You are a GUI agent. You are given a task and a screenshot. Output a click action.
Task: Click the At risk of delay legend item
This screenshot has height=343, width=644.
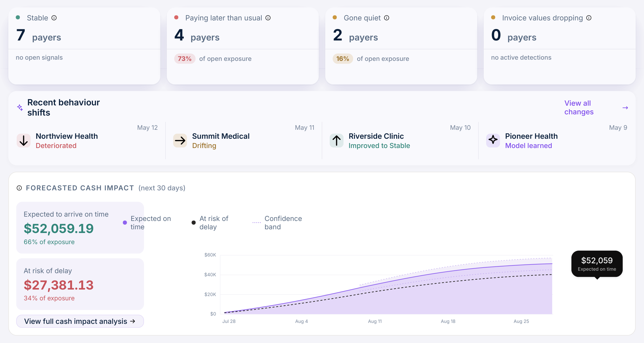(x=210, y=222)
